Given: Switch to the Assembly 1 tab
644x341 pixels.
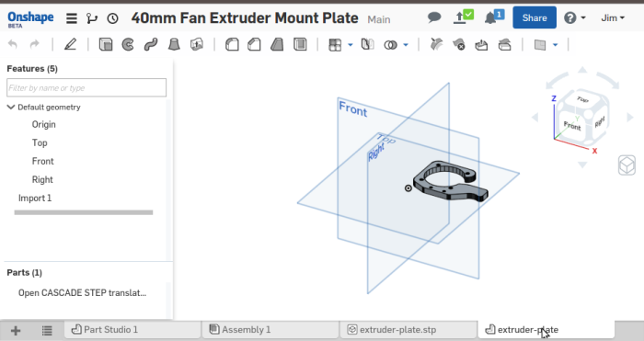Looking at the screenshot, I should [x=270, y=330].
